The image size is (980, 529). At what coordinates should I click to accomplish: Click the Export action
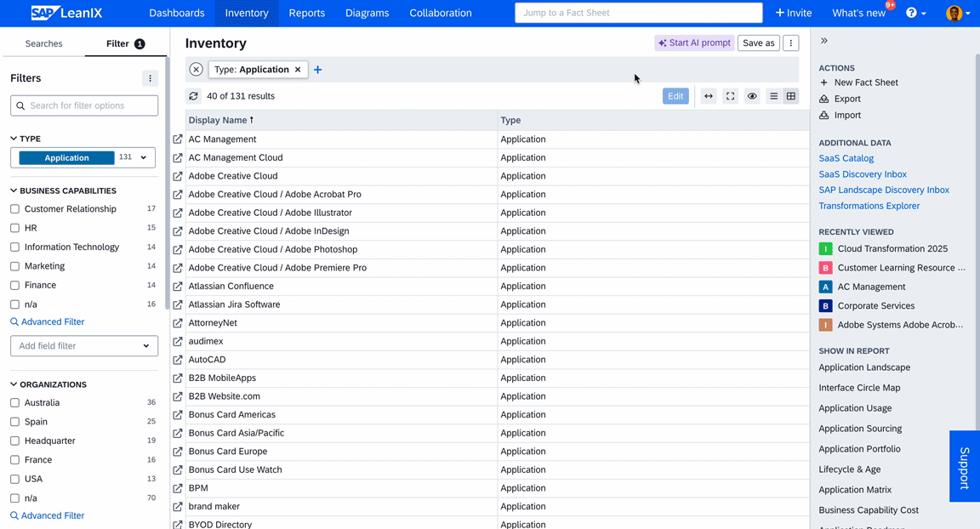[x=840, y=99]
